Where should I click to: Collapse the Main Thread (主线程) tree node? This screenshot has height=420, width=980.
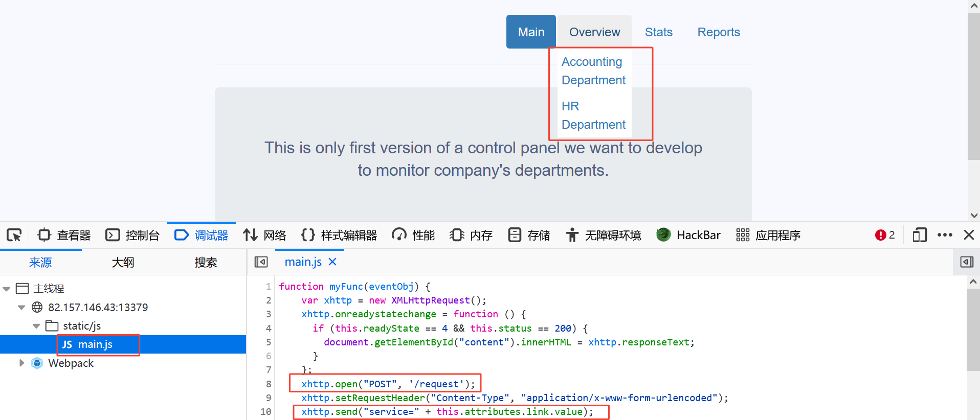click(x=7, y=289)
